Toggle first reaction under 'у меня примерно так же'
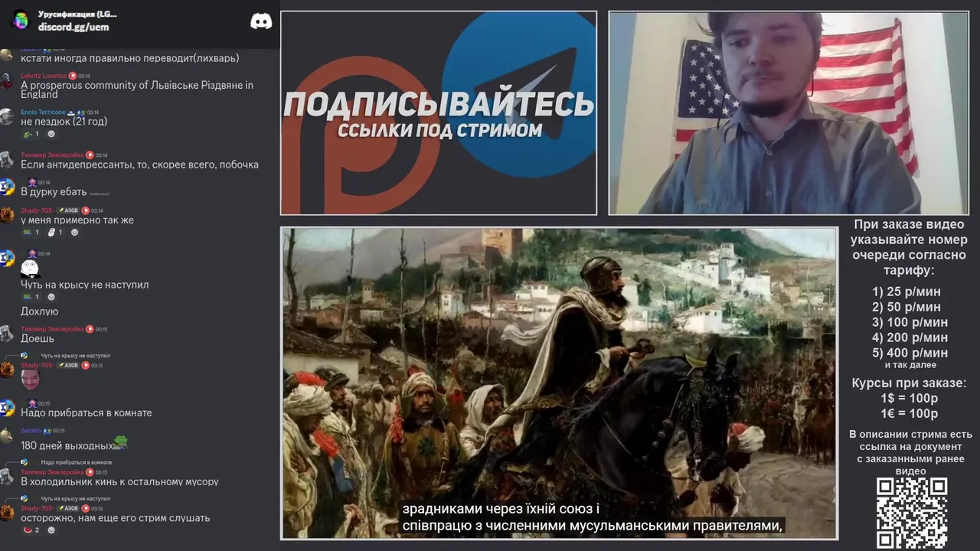Screen dimensions: 980x551 (x=31, y=232)
